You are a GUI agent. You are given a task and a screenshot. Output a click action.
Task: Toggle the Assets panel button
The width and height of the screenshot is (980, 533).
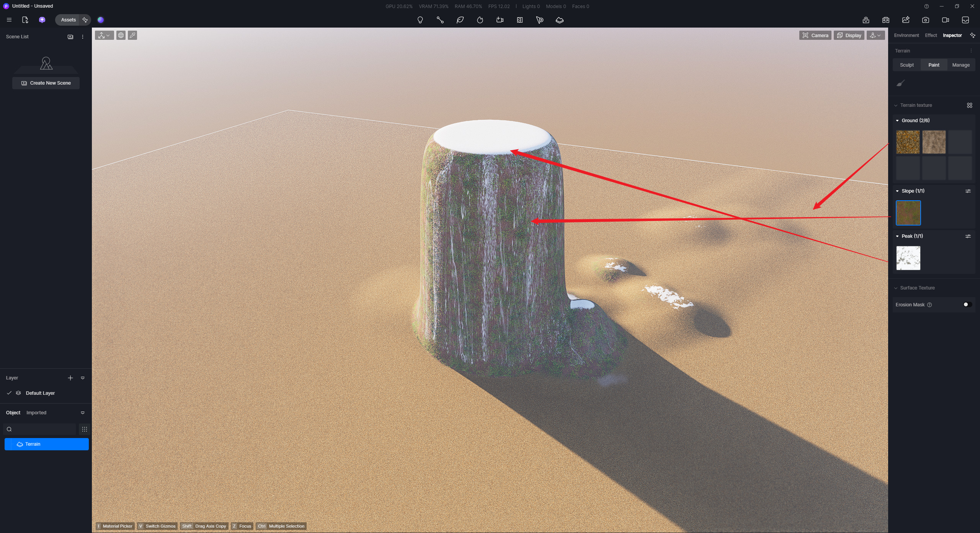68,20
